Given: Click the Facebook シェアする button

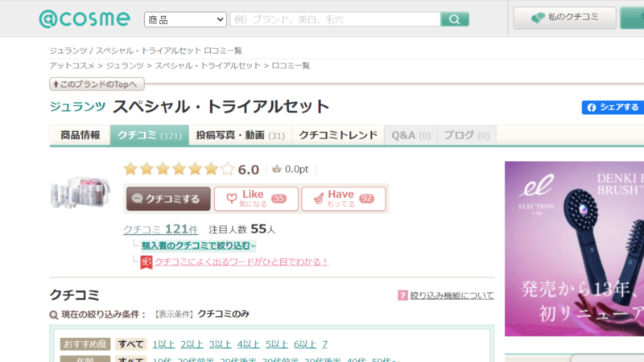Looking at the screenshot, I should tap(613, 108).
